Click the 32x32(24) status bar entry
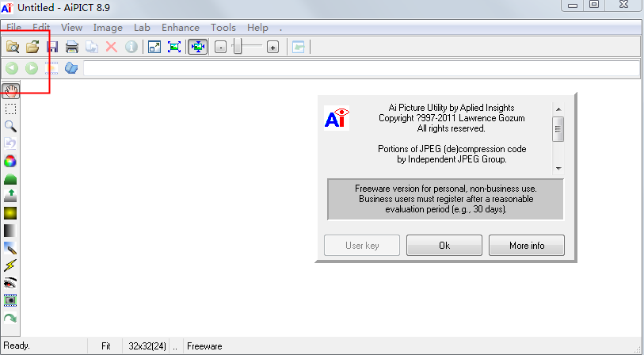The height and width of the screenshot is (355, 644). tap(147, 346)
